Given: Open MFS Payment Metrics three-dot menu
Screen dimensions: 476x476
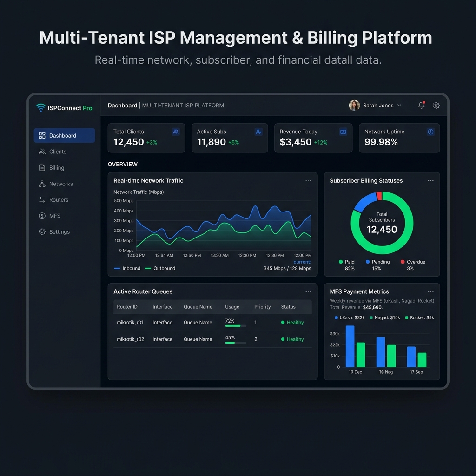Looking at the screenshot, I should [x=431, y=291].
